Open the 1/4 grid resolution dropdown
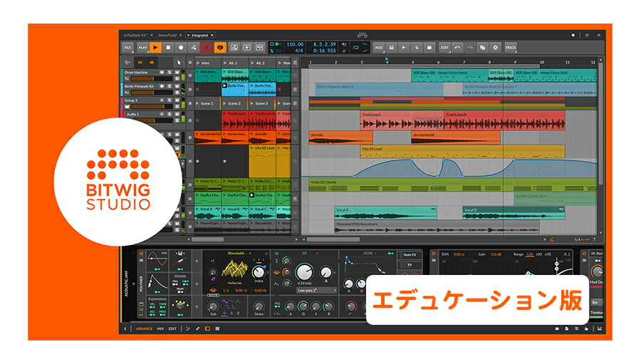 coord(578,239)
